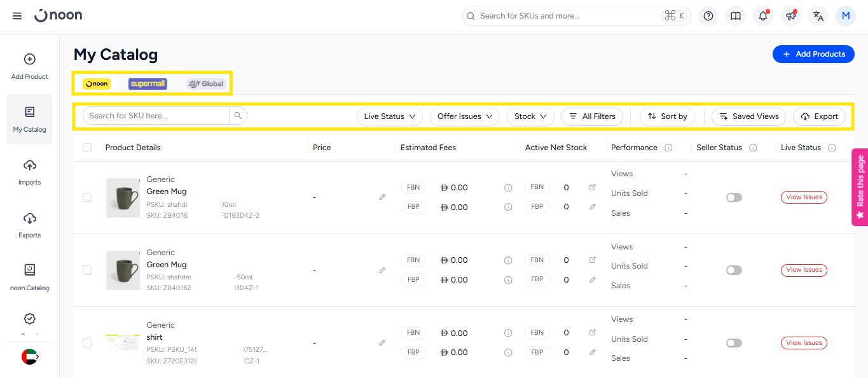Click the search magnifier icon beside SKU field
Viewport: 868px width, 378px height.
coord(238,116)
